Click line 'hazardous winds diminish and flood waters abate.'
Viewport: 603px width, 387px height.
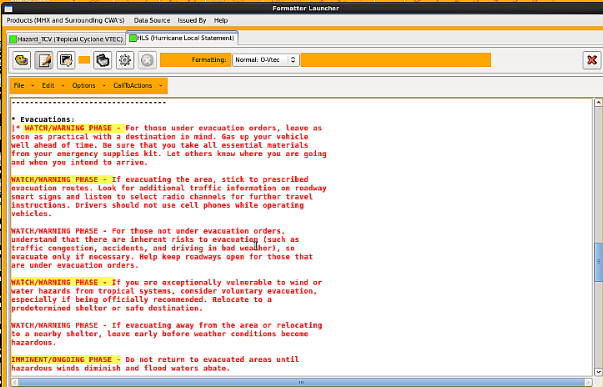(x=121, y=368)
